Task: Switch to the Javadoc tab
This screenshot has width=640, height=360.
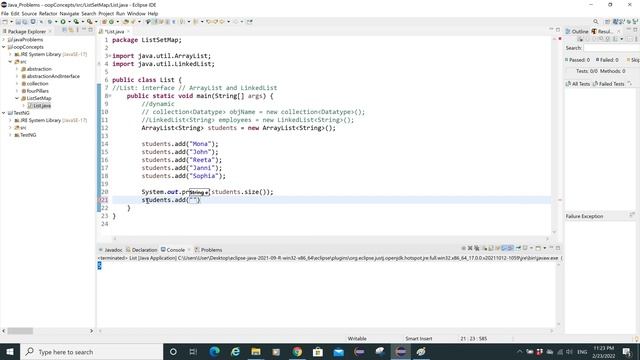Action: click(110, 250)
